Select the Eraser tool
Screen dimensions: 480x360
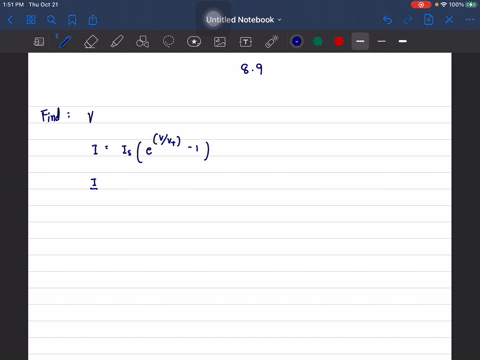[x=91, y=42]
